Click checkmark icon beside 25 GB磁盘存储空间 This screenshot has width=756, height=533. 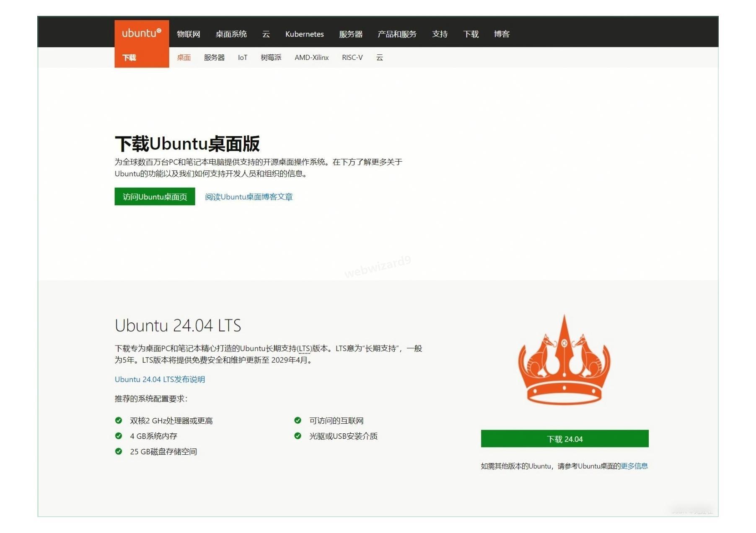point(119,451)
